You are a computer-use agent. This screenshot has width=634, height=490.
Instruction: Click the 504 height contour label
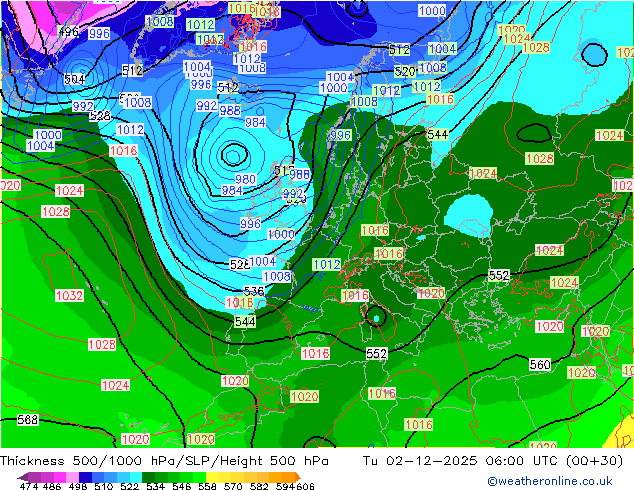[x=75, y=79]
